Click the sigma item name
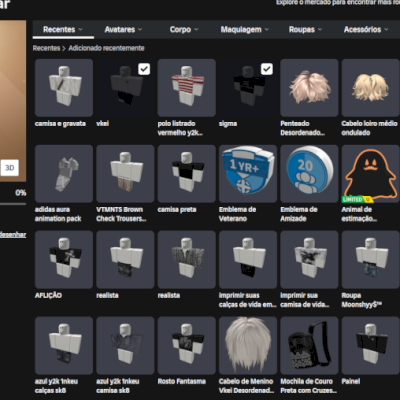Viewport: 400px width, 400px height. (x=228, y=124)
